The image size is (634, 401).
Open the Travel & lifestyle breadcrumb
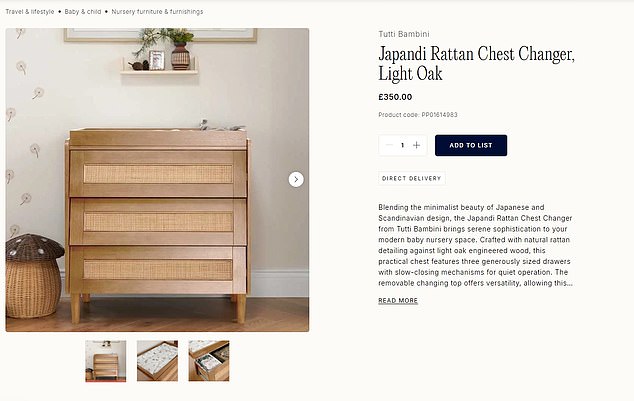pyautogui.click(x=29, y=12)
